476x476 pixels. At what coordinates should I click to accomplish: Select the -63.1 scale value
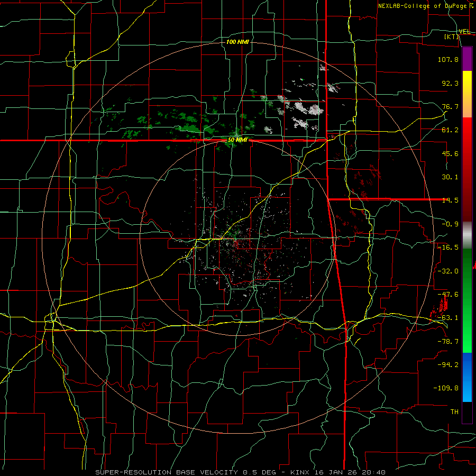pyautogui.click(x=448, y=318)
